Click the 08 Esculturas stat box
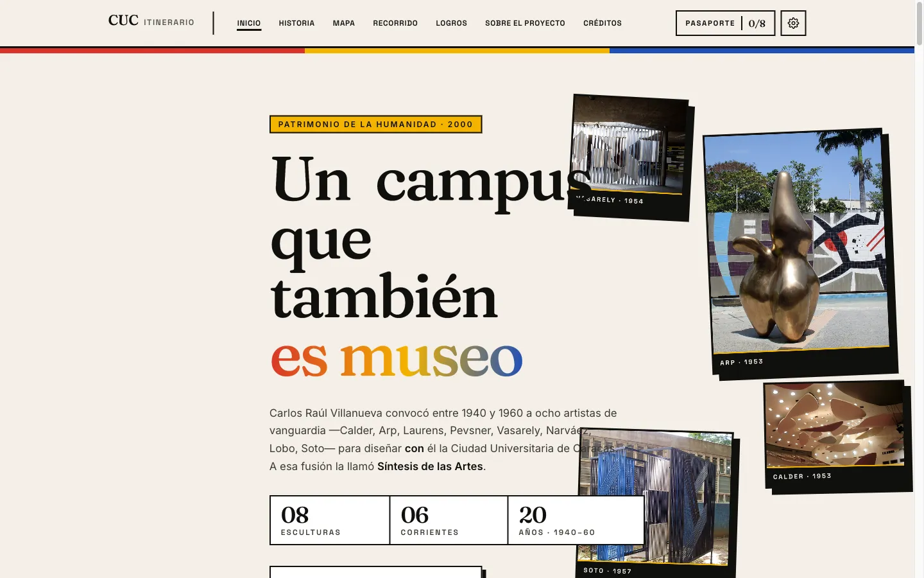 (330, 520)
